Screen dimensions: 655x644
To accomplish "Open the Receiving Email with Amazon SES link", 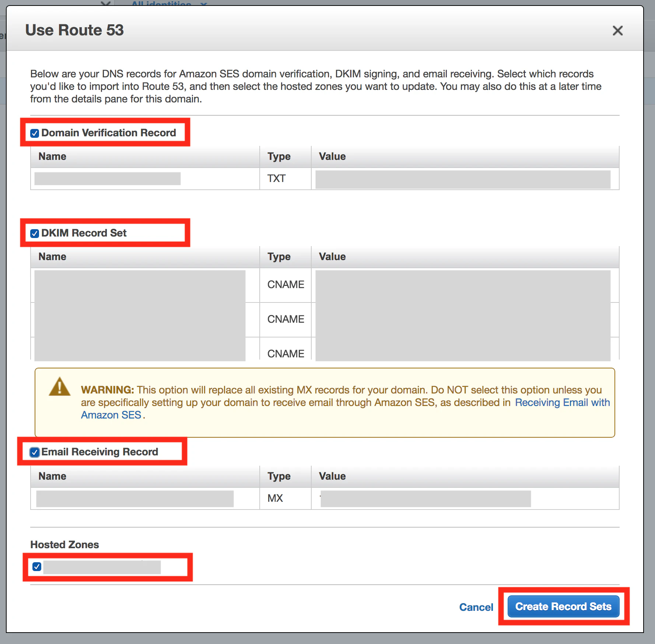I will [x=562, y=402].
